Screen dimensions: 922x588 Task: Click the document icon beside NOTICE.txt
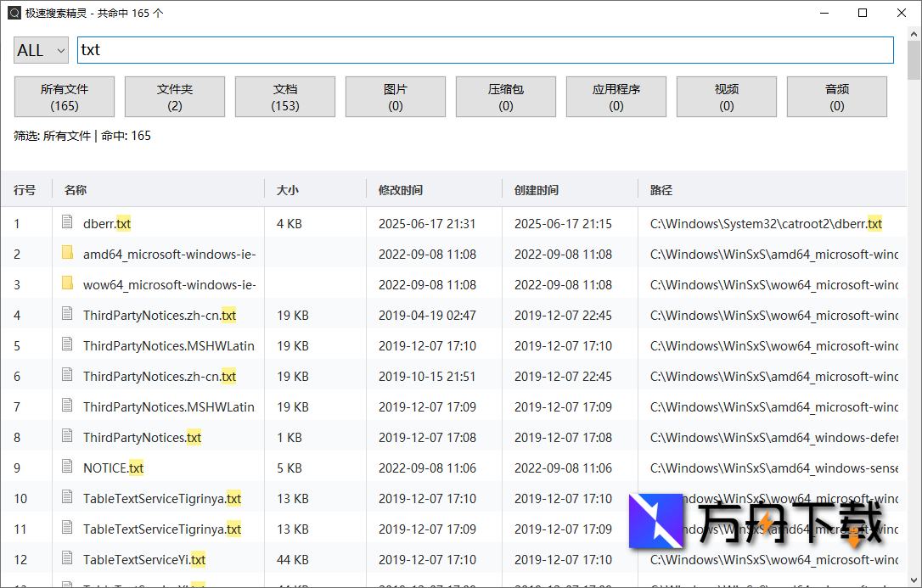(x=67, y=467)
